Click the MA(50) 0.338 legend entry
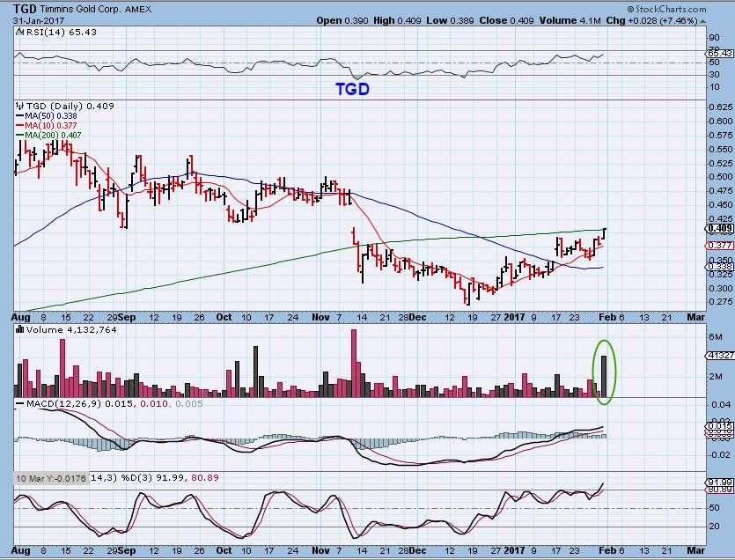The height and width of the screenshot is (560, 735). click(x=51, y=116)
